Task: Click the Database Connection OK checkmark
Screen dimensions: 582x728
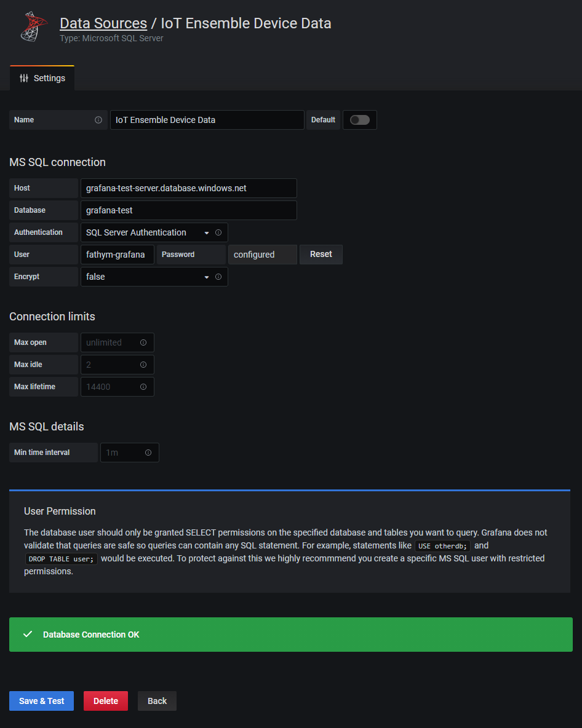Action: coord(28,634)
